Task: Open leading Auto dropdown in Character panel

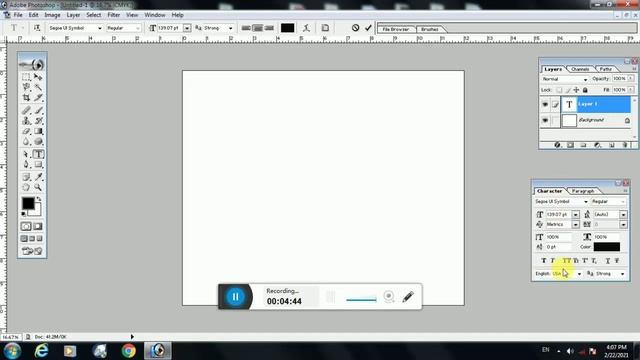Action: (x=623, y=214)
